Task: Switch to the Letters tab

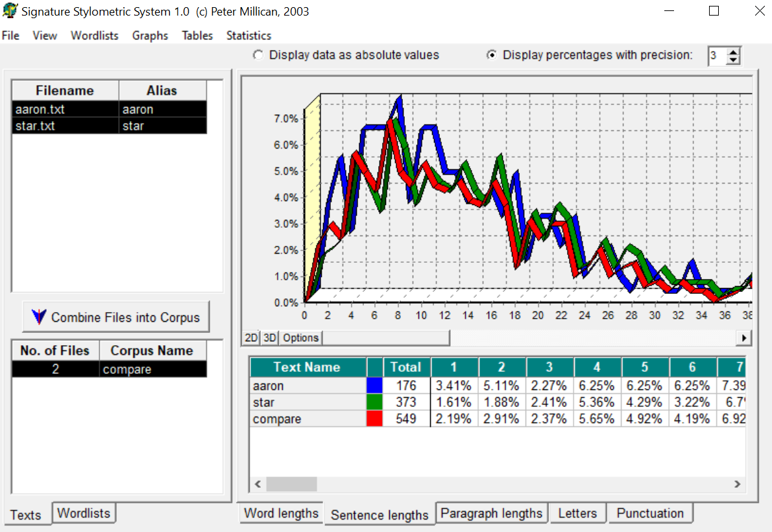Action: [x=577, y=513]
